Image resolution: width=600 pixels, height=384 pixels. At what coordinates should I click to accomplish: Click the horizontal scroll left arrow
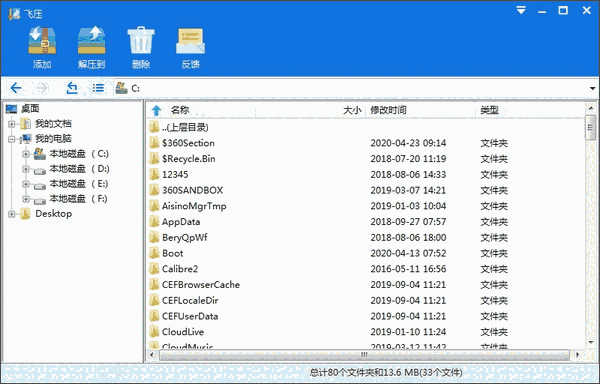pos(152,355)
